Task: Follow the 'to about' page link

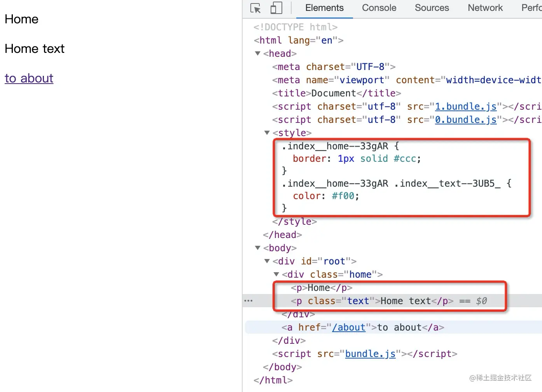Action: click(29, 78)
